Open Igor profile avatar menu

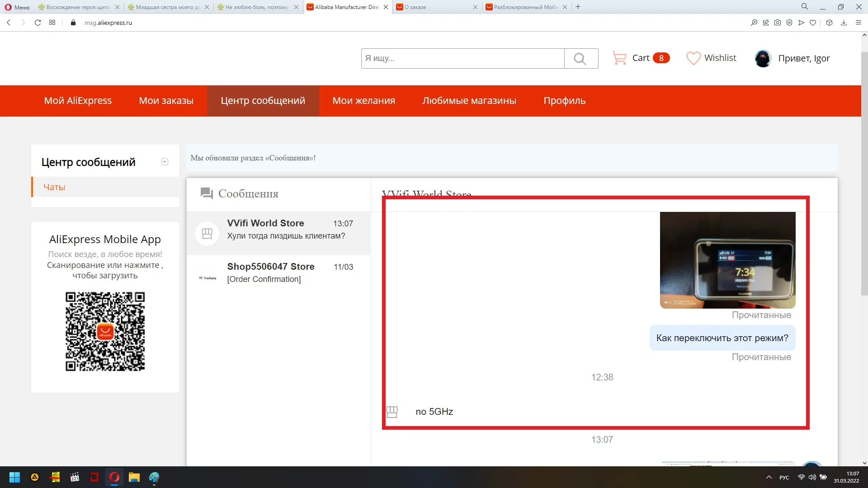pos(763,58)
